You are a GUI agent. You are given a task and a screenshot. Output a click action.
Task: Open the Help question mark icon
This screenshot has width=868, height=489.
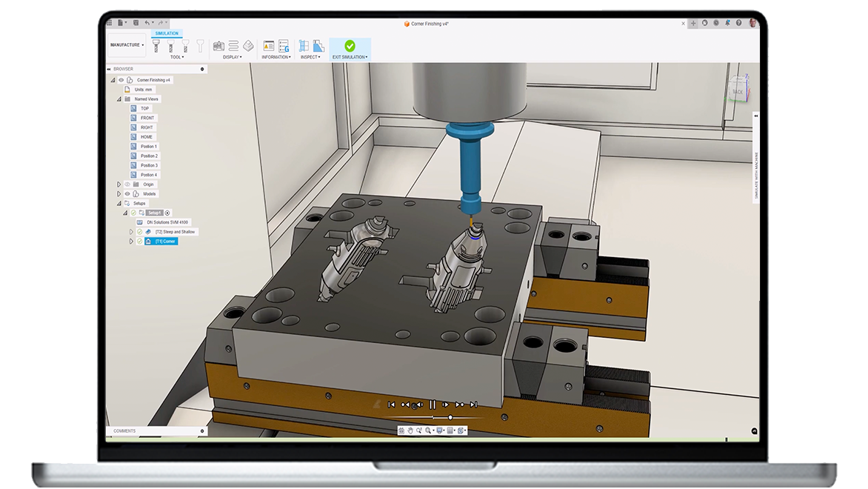point(738,23)
